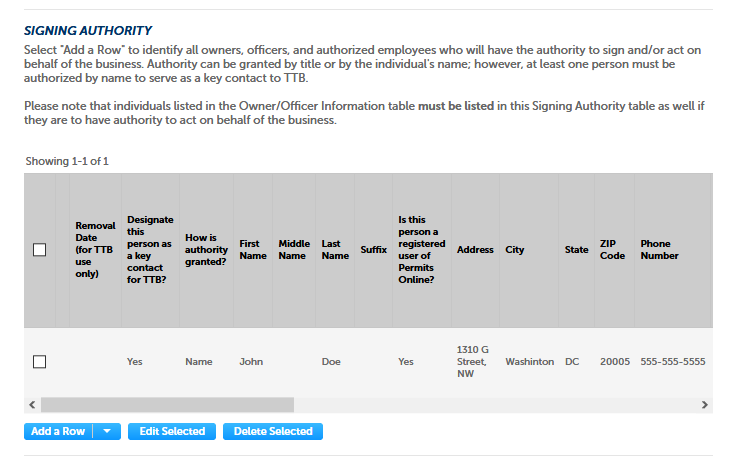The width and height of the screenshot is (748, 467).
Task: Click the right arrow of horizontal scrollbar
Action: pyautogui.click(x=704, y=405)
